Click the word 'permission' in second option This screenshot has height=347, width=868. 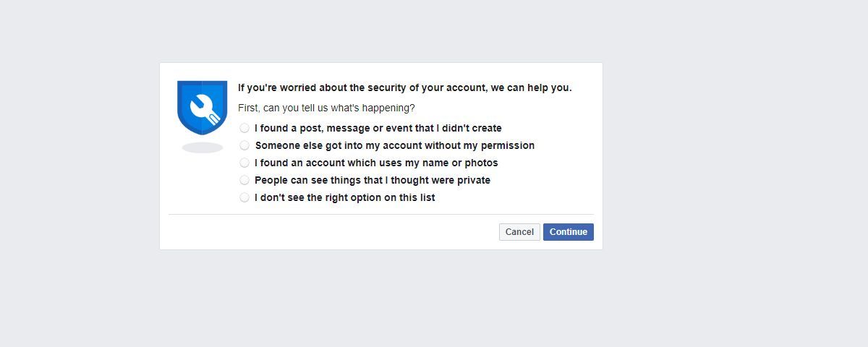click(507, 145)
